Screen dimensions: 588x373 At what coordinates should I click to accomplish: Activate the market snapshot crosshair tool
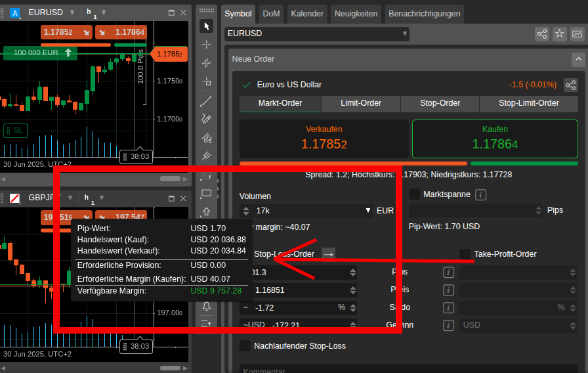(x=206, y=62)
